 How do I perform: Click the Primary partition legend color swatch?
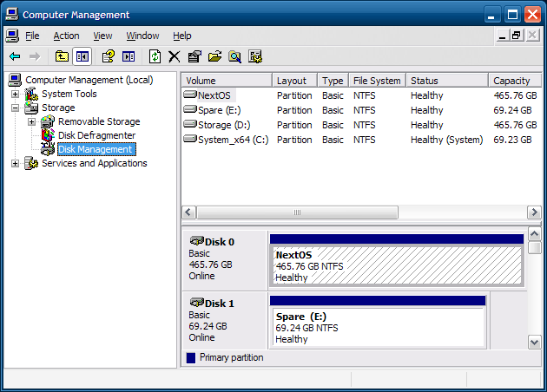coord(191,358)
